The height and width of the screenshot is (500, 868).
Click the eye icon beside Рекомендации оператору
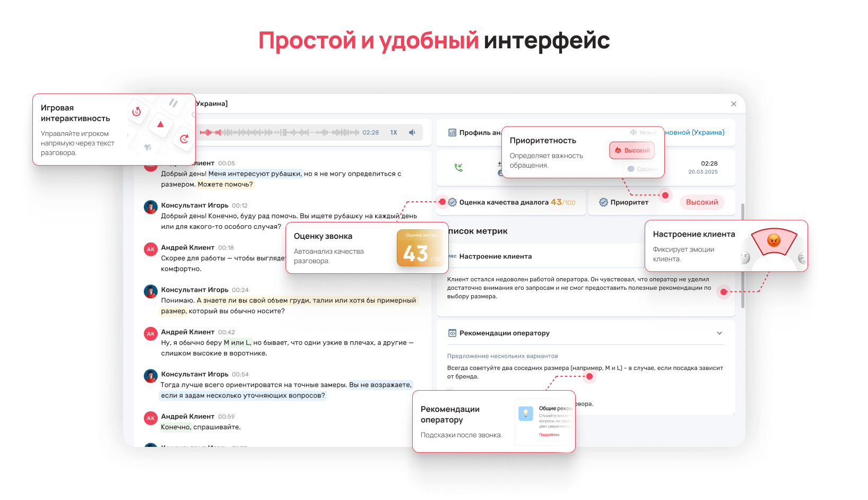pyautogui.click(x=453, y=333)
